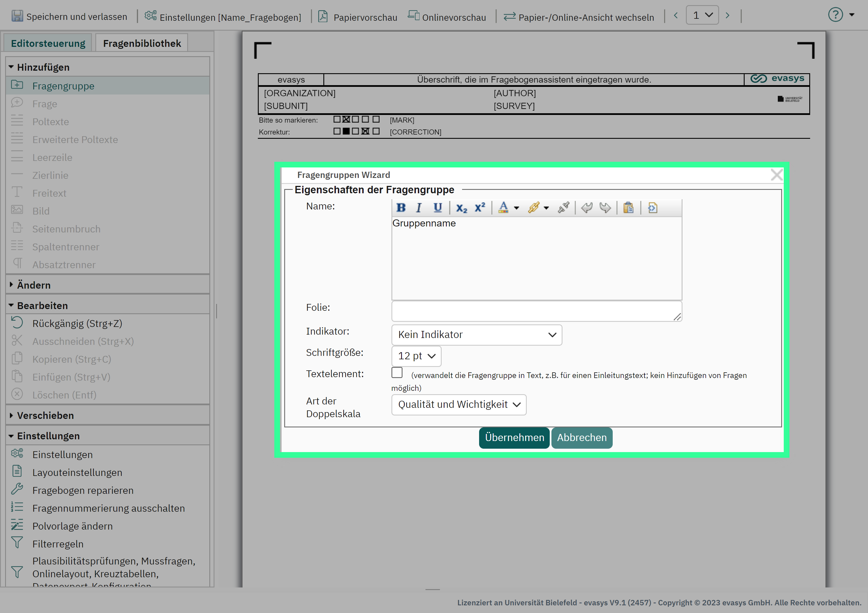Apply superscript formatting

(480, 208)
